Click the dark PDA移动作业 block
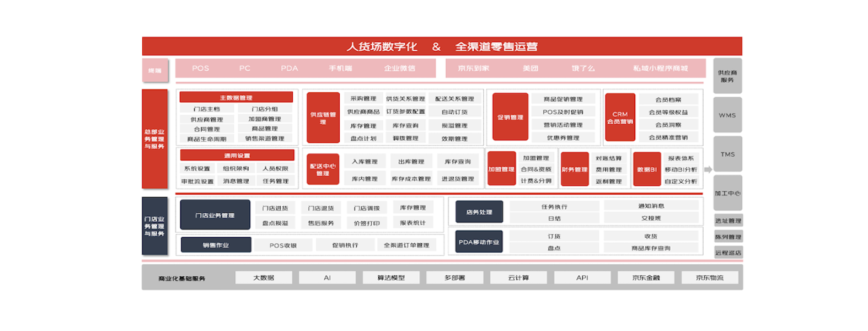 point(479,242)
